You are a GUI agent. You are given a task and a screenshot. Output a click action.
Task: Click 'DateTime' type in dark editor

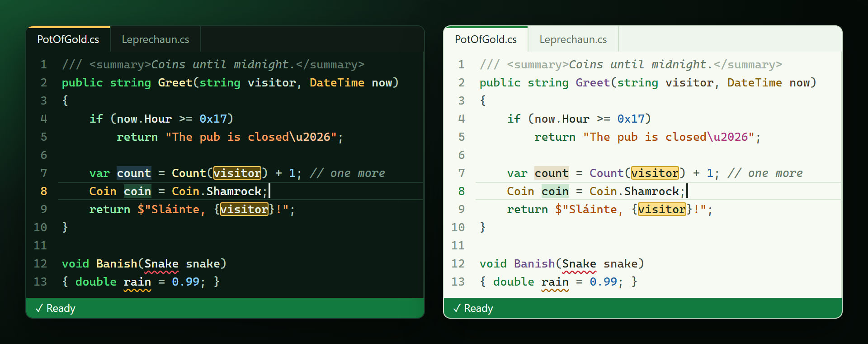click(337, 82)
